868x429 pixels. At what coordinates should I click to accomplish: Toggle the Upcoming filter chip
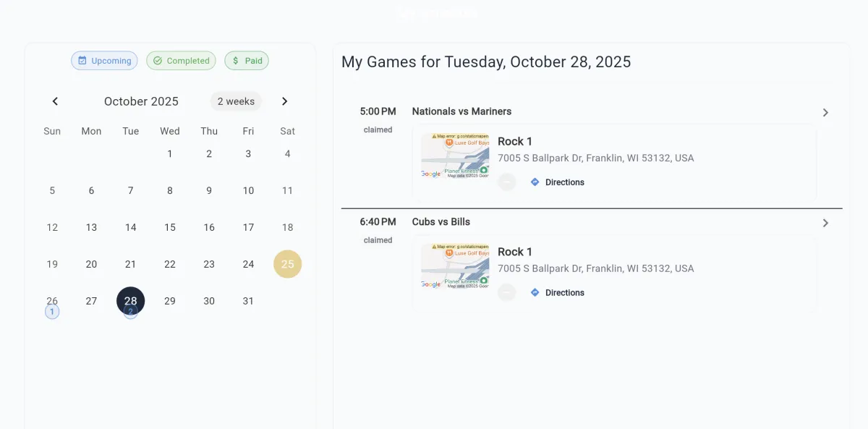click(x=104, y=61)
